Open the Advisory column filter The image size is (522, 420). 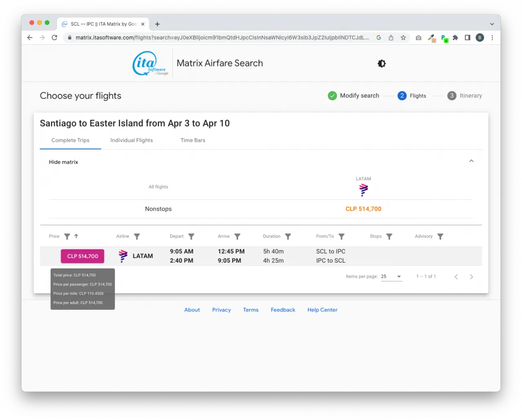click(440, 237)
